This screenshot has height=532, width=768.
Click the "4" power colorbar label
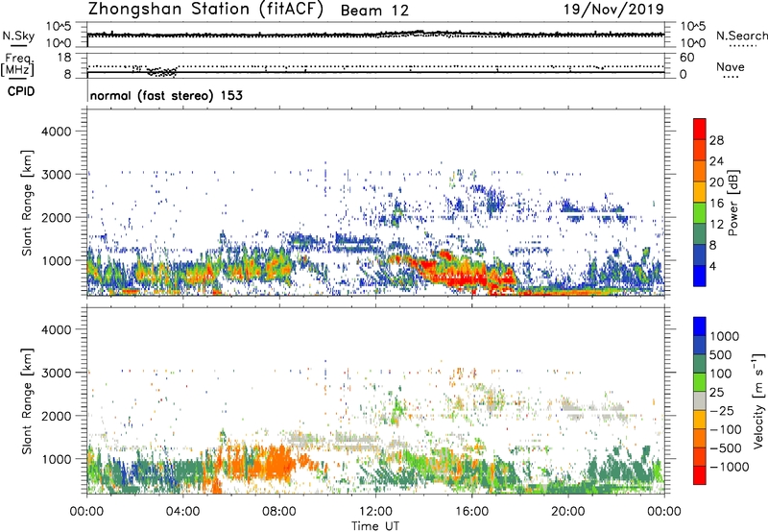coord(713,267)
